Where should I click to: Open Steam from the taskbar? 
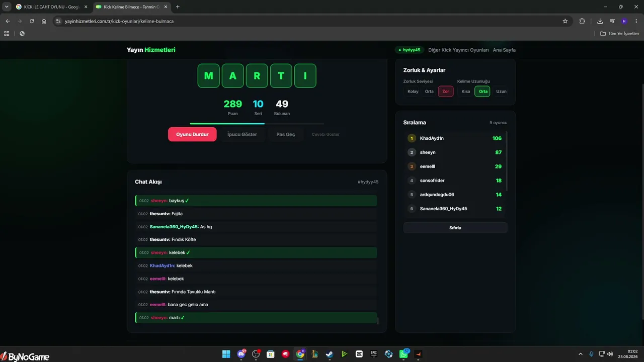click(x=330, y=354)
